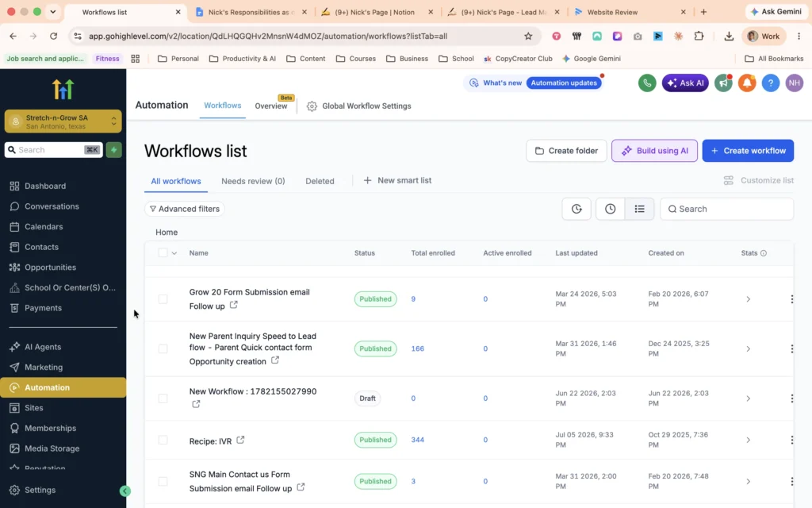This screenshot has height=508, width=812.
Task: Open the blue help question mark
Action: click(771, 83)
